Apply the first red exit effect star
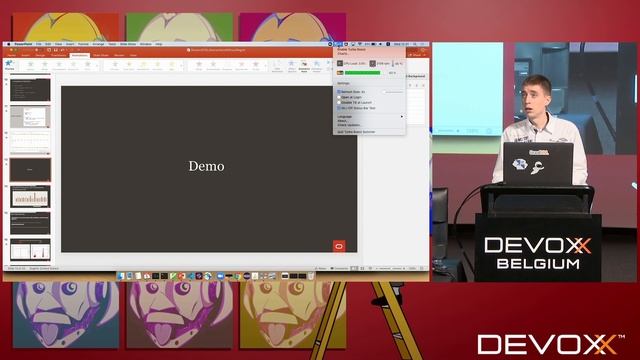 click(x=199, y=65)
